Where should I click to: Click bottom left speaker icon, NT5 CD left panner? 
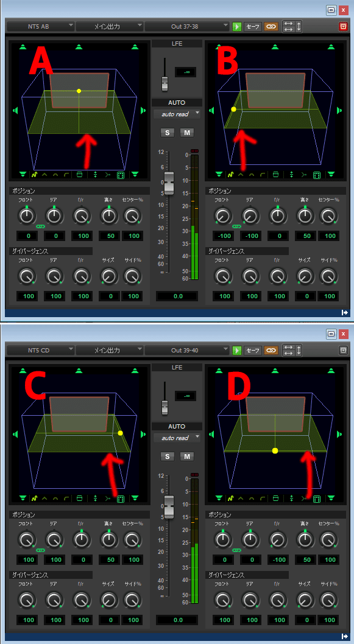pos(23,498)
